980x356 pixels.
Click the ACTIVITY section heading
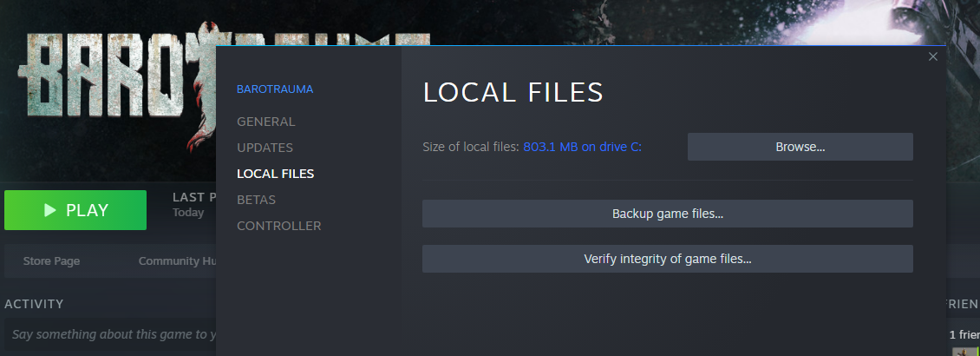click(x=34, y=304)
